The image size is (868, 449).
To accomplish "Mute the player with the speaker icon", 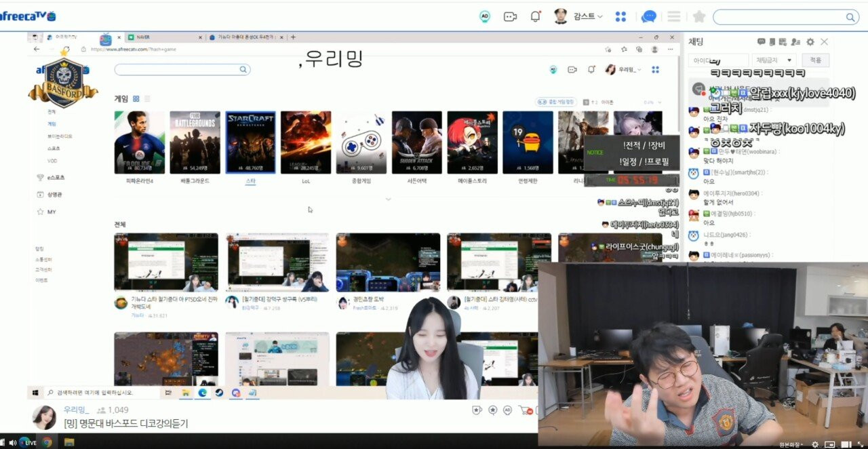I will 12,443.
